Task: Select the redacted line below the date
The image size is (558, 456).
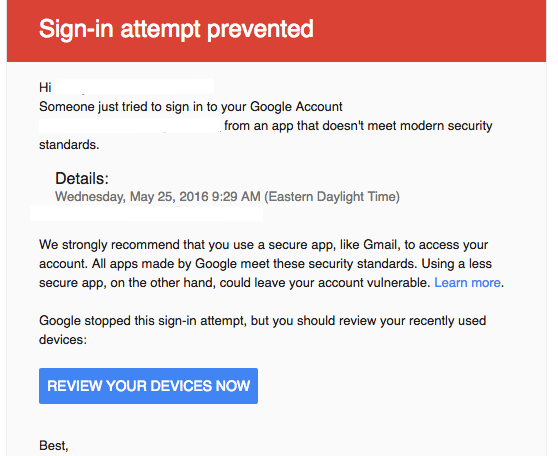Action: click(x=147, y=214)
